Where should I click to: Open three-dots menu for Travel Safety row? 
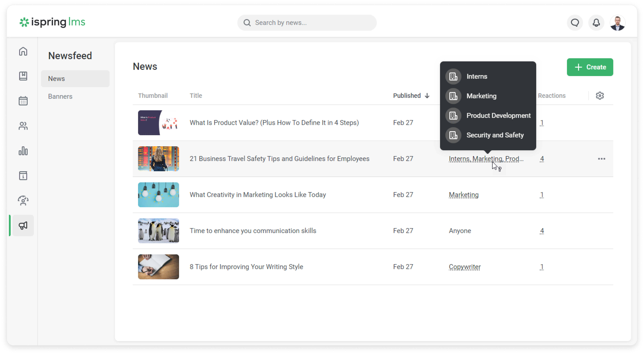pos(601,159)
